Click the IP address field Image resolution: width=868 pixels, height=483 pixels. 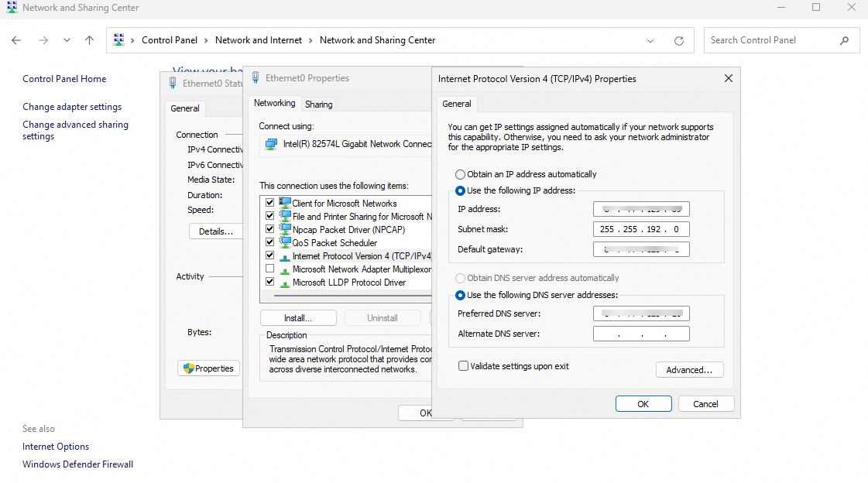[x=641, y=209]
